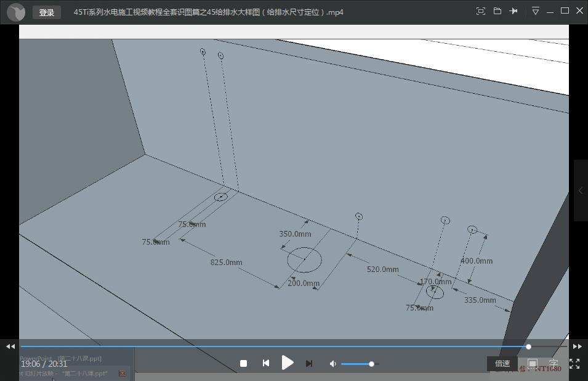Viewport: 588px width, 381px height.
Task: Open the 倍速 playback speed menu
Action: 502,364
